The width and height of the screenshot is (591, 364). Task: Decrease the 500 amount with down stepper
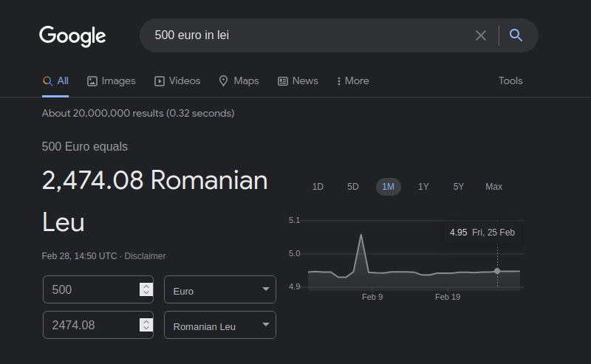click(x=146, y=293)
